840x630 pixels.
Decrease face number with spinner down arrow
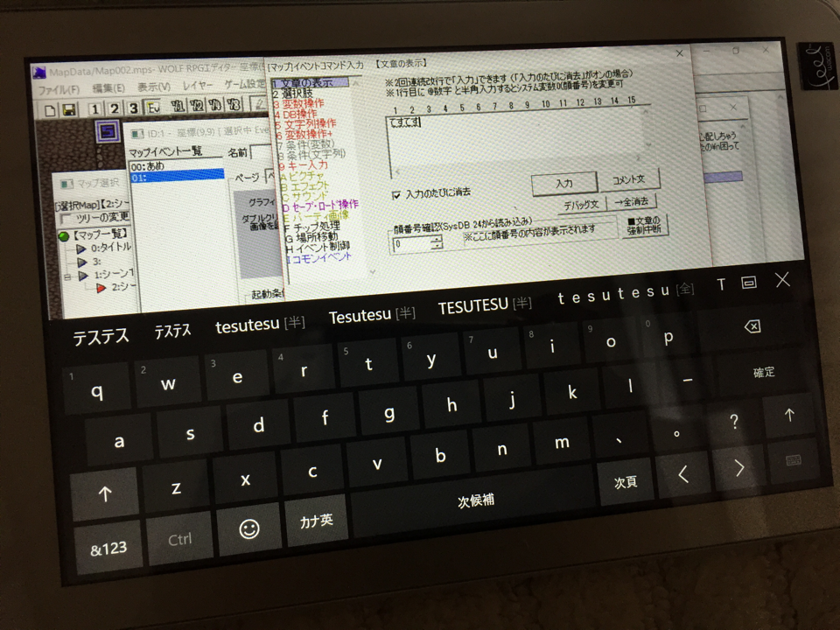click(437, 246)
